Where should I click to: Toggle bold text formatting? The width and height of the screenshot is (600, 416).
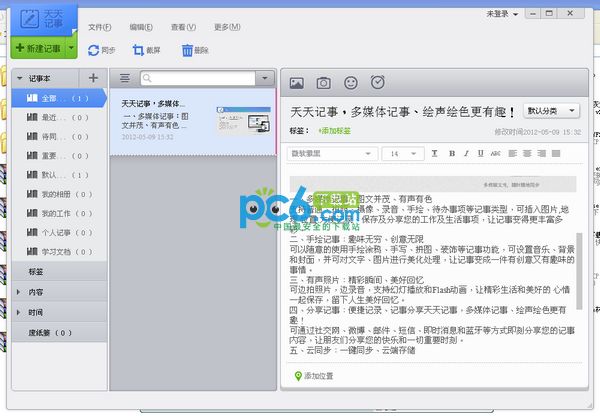click(x=451, y=153)
